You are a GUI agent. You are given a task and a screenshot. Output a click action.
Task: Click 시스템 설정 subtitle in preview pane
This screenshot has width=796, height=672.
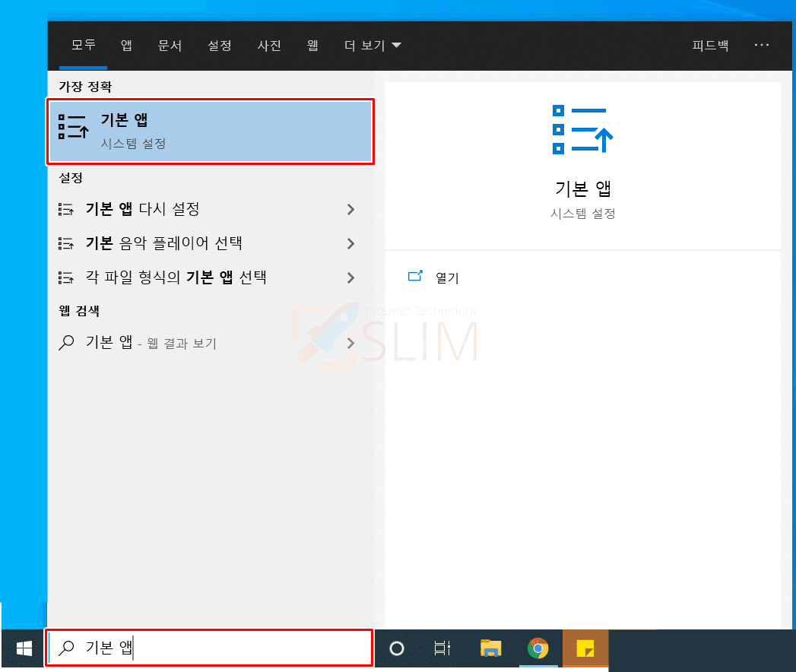click(x=583, y=214)
